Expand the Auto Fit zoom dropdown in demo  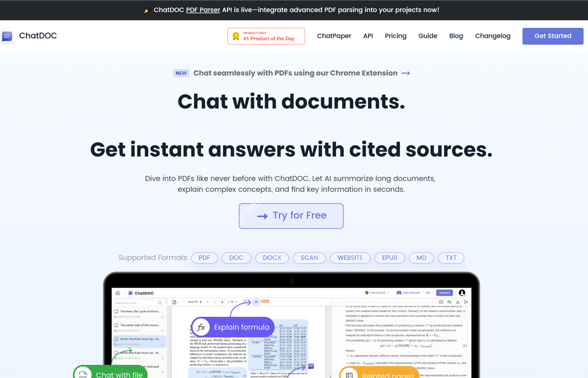pos(195,302)
